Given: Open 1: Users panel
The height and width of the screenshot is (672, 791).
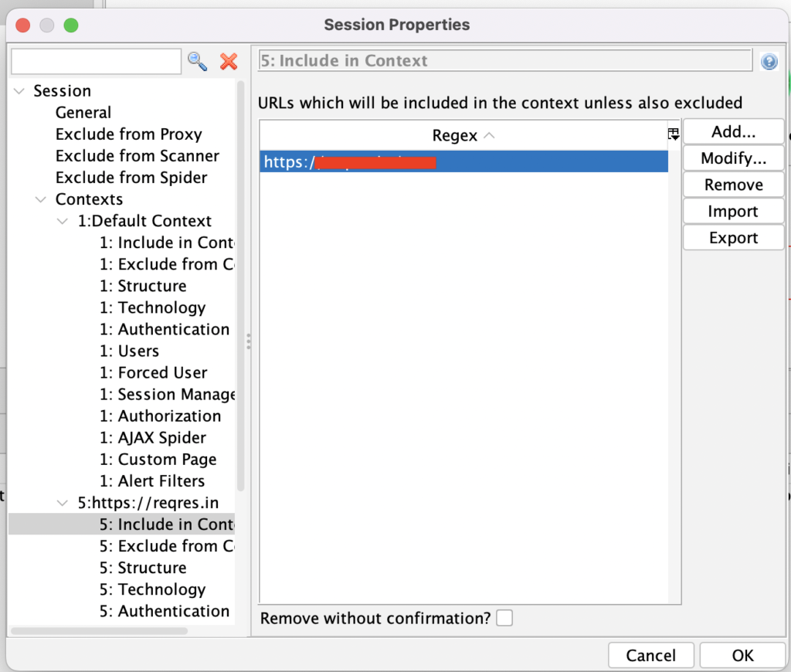Looking at the screenshot, I should 129,351.
